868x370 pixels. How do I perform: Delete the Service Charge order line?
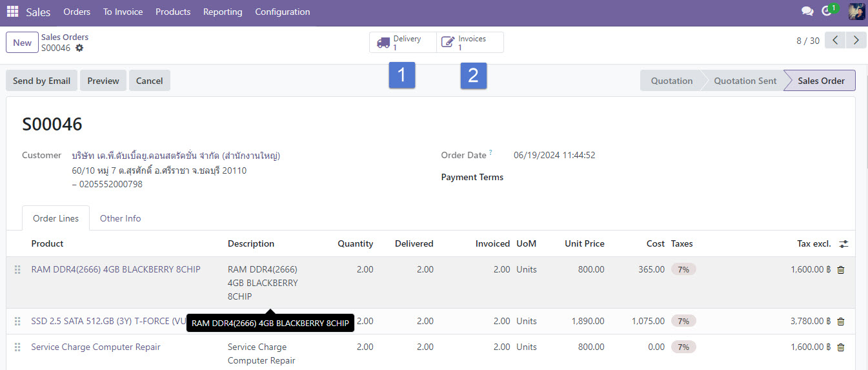pyautogui.click(x=840, y=347)
